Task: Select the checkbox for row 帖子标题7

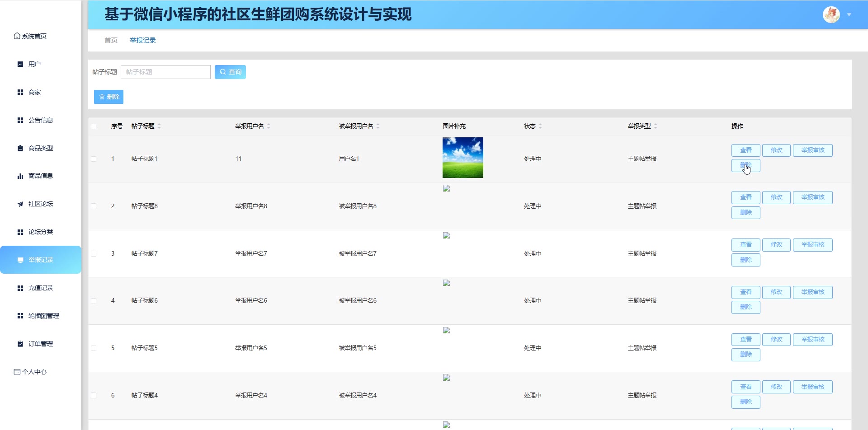Action: pos(94,254)
